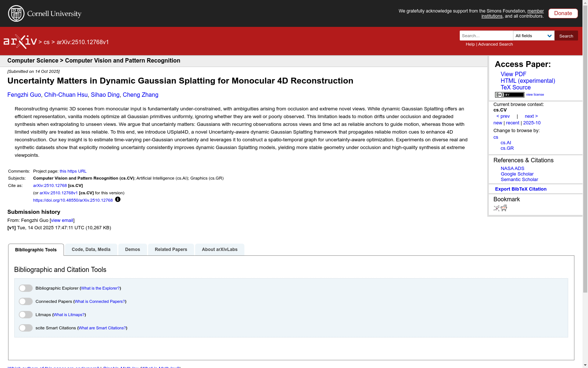Image resolution: width=588 pixels, height=368 pixels.
Task: Open the Google Scholar link
Action: coord(517,174)
